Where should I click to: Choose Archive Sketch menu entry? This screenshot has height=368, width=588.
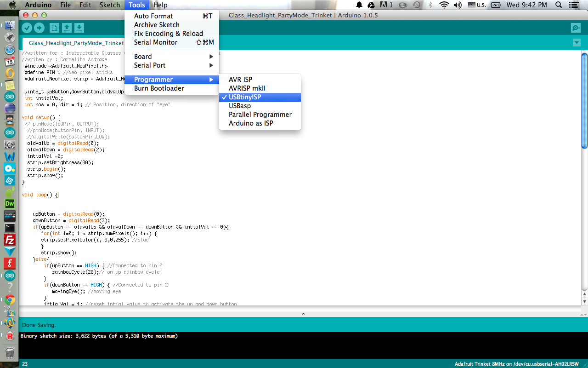click(172, 25)
